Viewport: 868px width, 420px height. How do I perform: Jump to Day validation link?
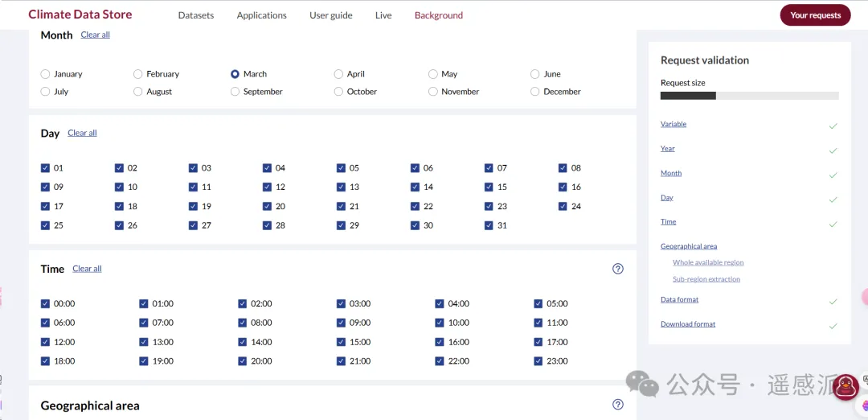click(667, 197)
